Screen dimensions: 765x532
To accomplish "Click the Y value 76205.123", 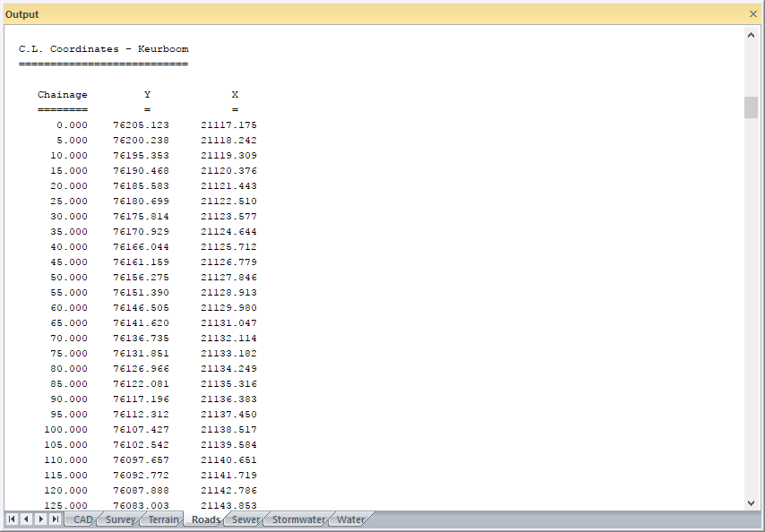I will [x=141, y=125].
